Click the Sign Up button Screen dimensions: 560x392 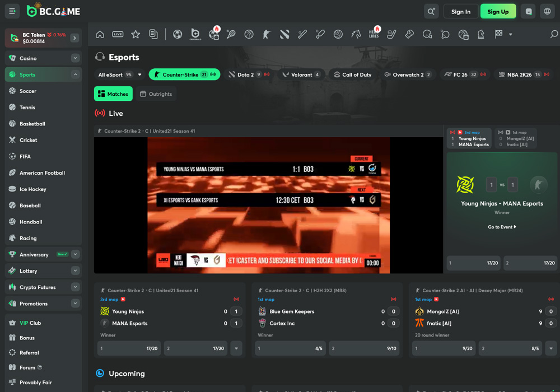point(498,11)
